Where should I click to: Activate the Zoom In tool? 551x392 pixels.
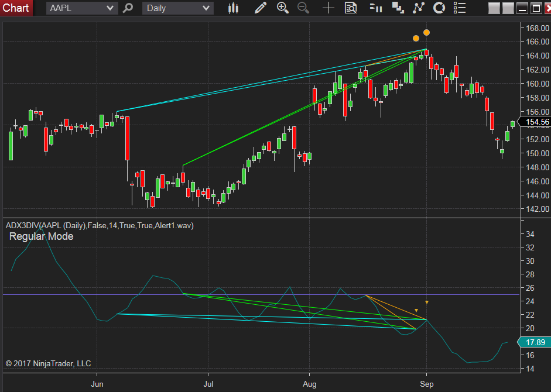pos(282,8)
